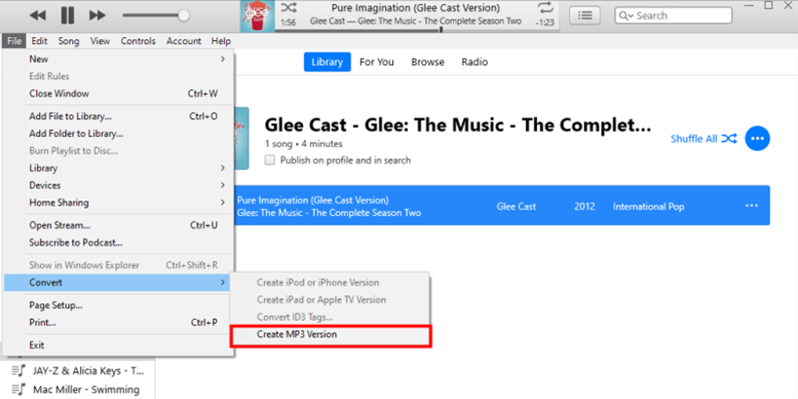
Task: Open JAY-Z & Alicia Keys playlist
Action: [89, 370]
